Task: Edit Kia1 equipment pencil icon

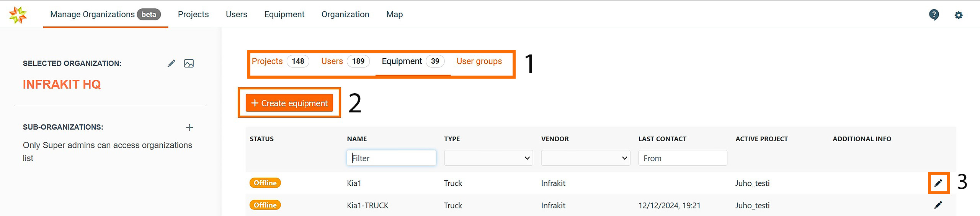Action: point(938,183)
